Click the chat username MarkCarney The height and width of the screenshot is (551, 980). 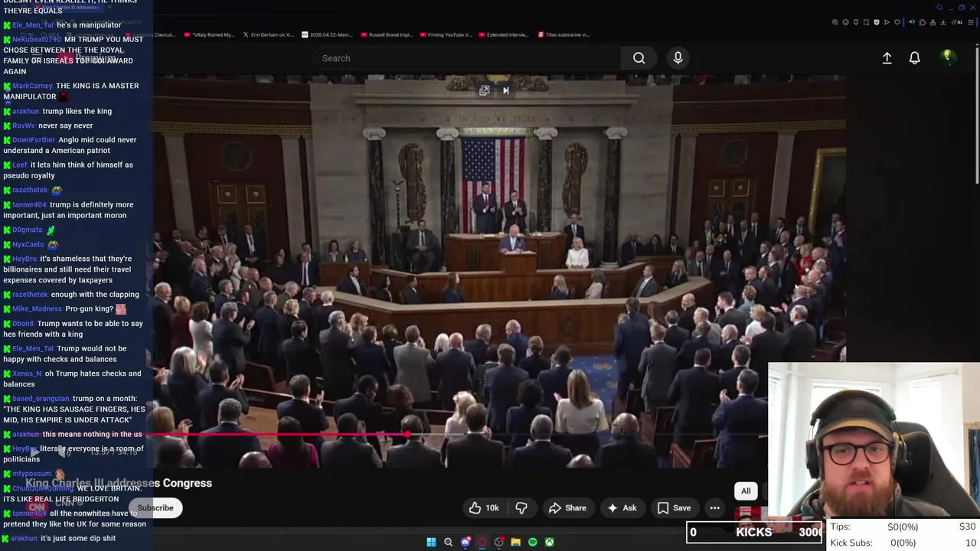(x=32, y=86)
